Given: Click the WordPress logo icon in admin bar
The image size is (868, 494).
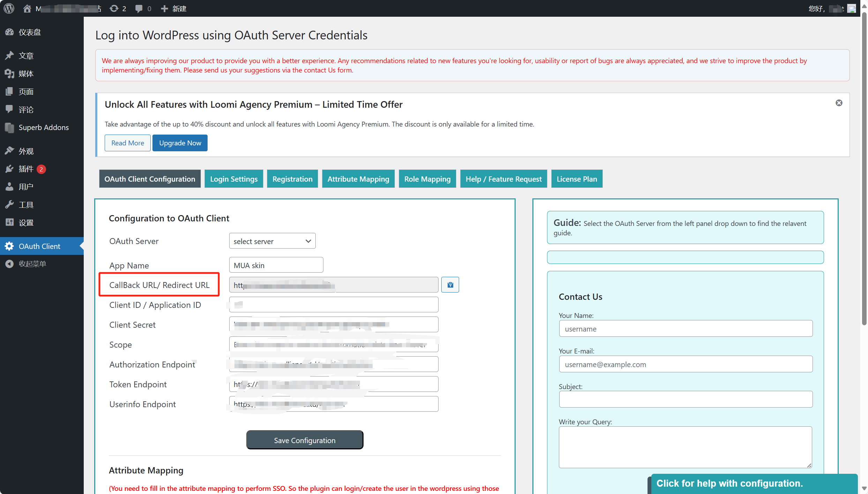Looking at the screenshot, I should coord(9,8).
